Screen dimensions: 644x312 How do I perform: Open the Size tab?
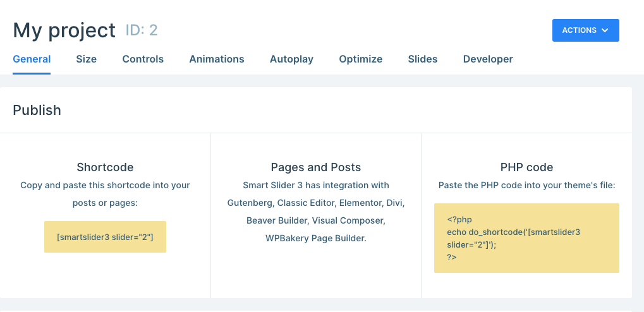pyautogui.click(x=86, y=59)
